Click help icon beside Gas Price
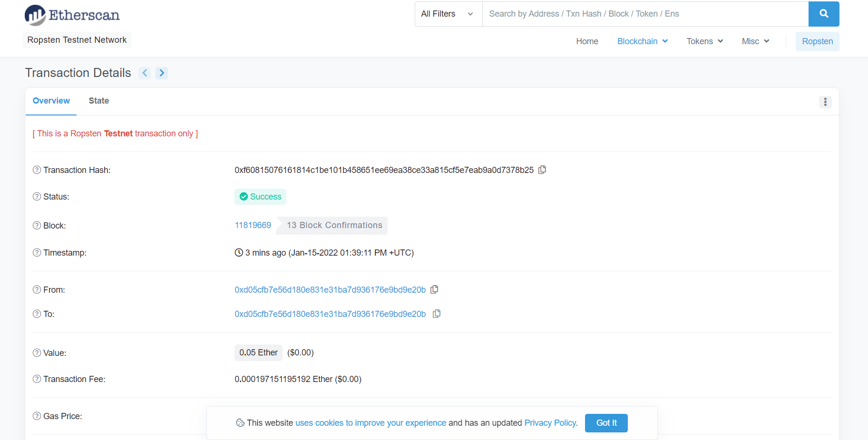 [x=37, y=416]
